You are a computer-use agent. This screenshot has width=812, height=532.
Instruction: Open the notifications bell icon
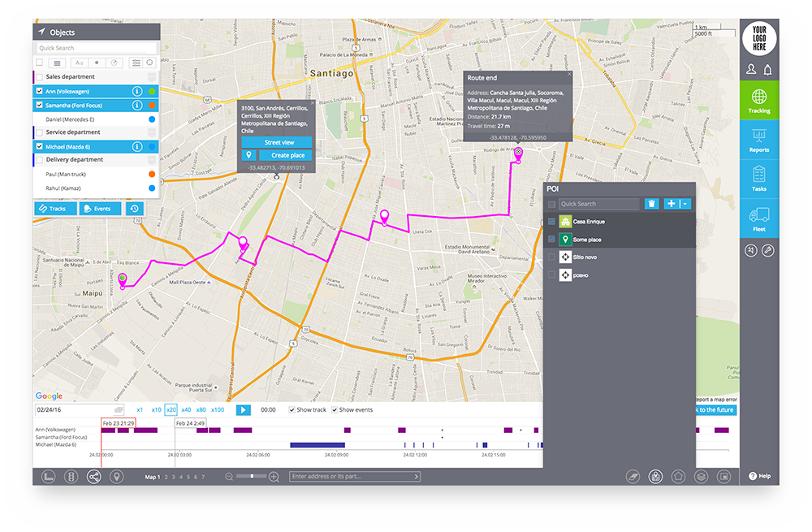click(767, 70)
